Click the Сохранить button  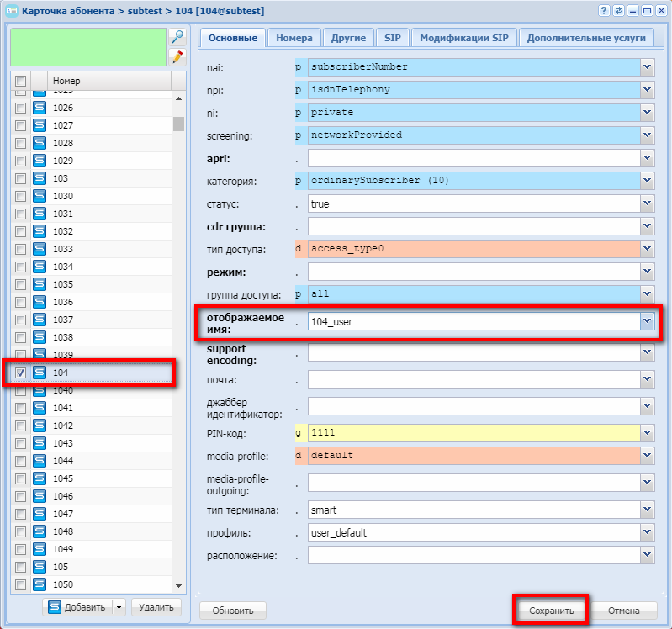pyautogui.click(x=551, y=610)
